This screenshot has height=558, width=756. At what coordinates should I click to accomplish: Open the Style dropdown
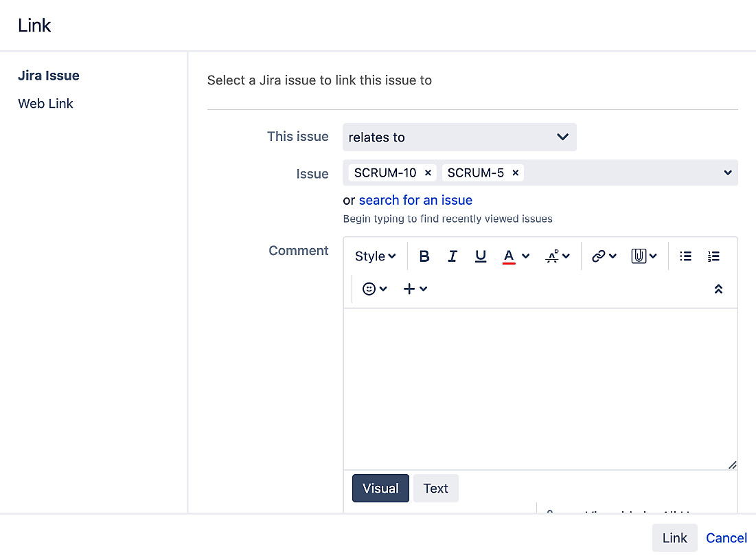tap(375, 255)
